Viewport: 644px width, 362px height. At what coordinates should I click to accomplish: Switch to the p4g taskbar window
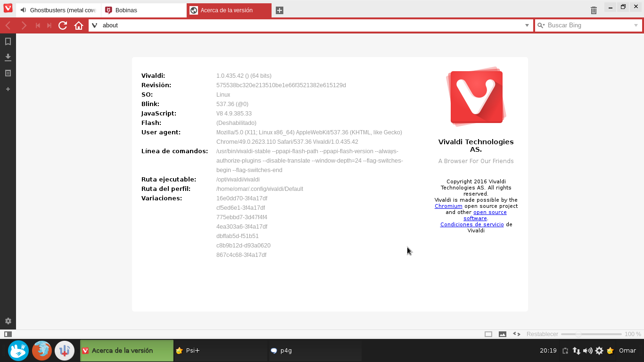coord(315,351)
